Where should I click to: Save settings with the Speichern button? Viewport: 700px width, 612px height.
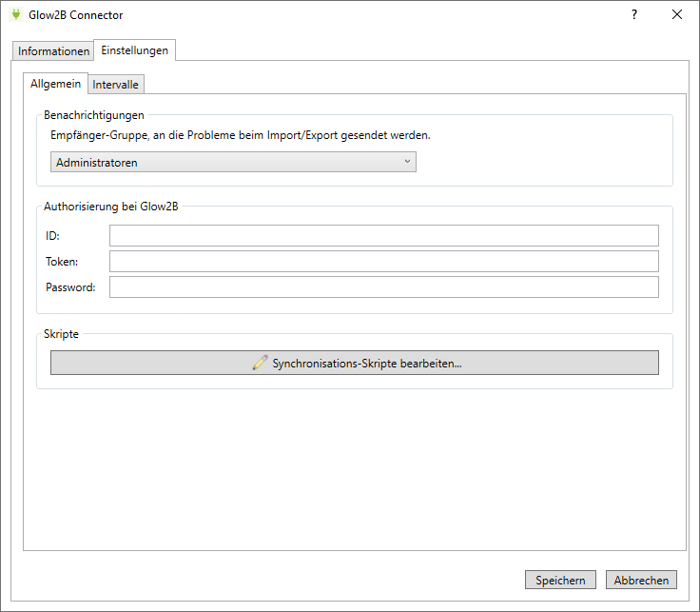(560, 581)
